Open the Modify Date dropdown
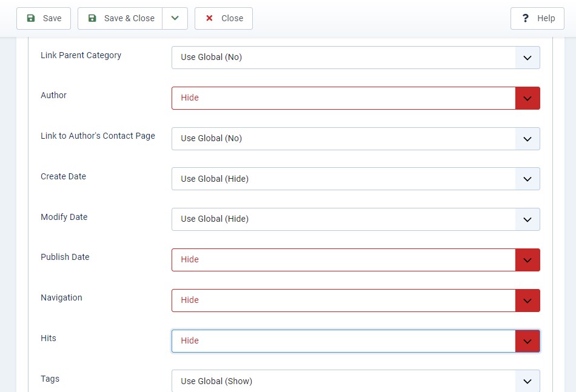Viewport: 576px width, 392px height. (x=355, y=219)
